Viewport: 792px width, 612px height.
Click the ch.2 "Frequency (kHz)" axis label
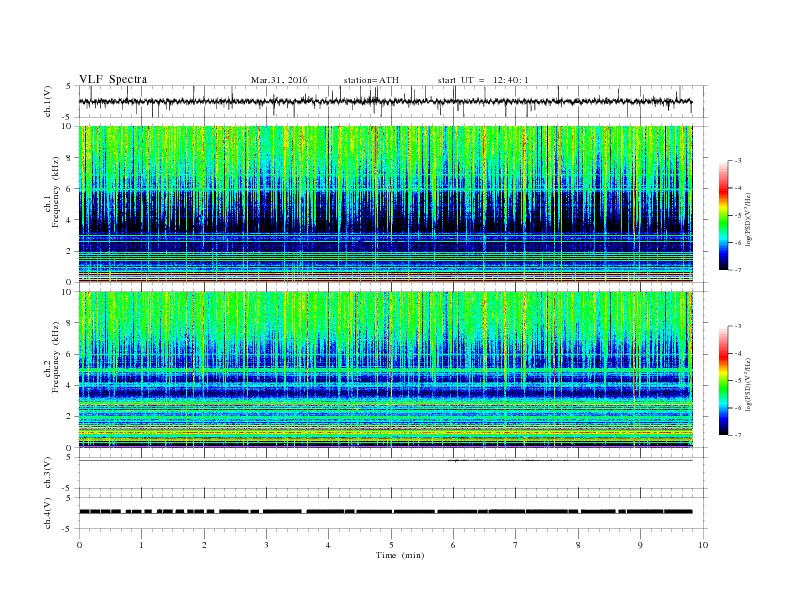[x=56, y=357]
